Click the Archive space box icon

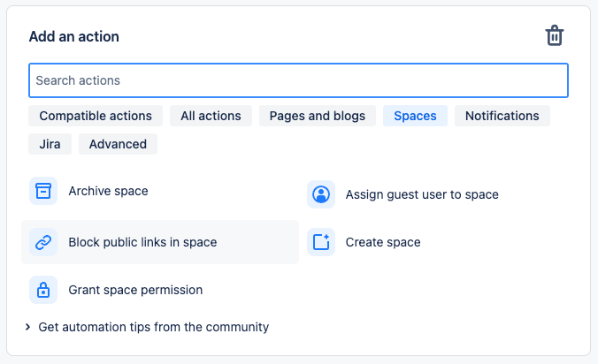click(42, 191)
